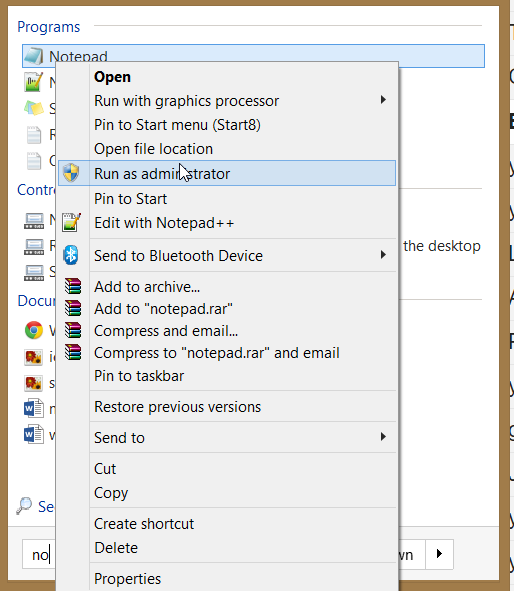
Task: Click the Chrome document result icon
Action: 34,330
